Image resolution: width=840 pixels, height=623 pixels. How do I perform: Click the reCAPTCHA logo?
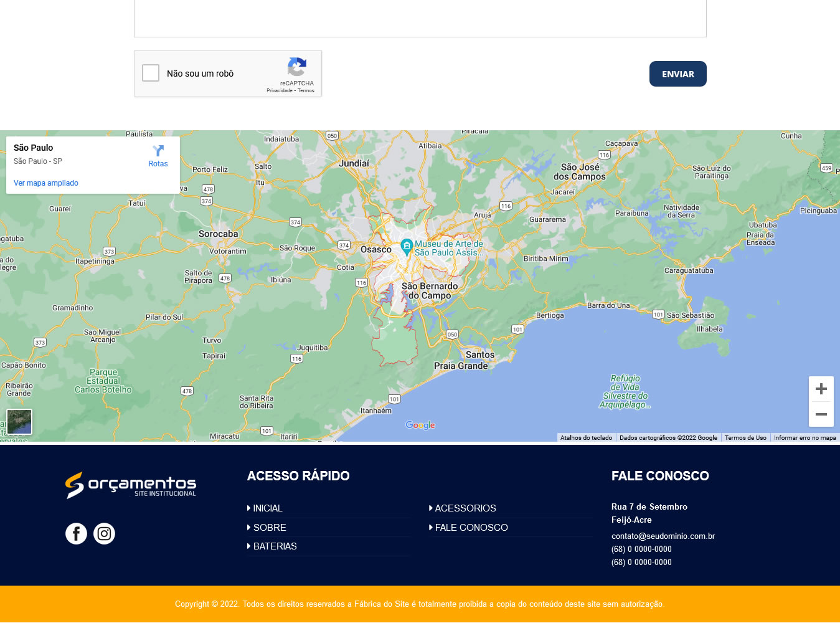[x=296, y=67]
